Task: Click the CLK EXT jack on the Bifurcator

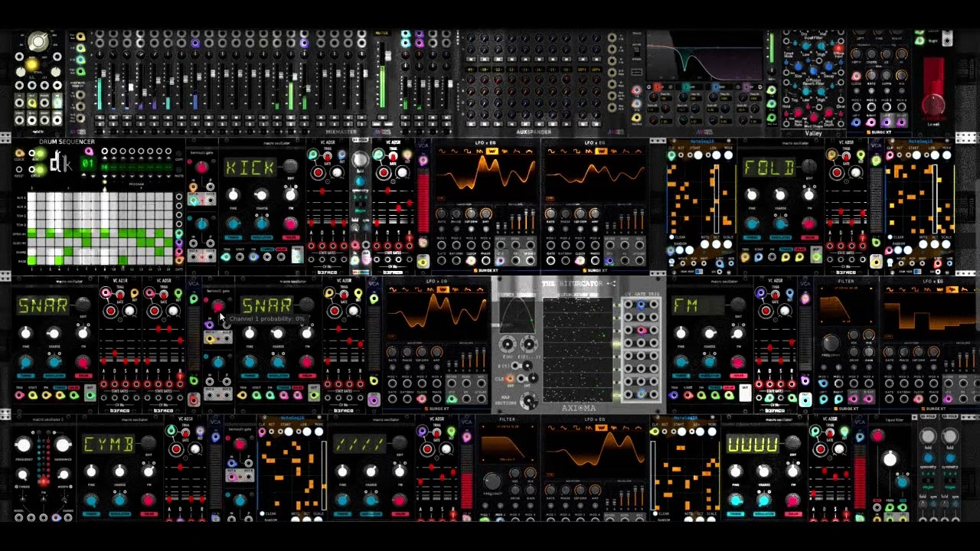Action: click(510, 378)
